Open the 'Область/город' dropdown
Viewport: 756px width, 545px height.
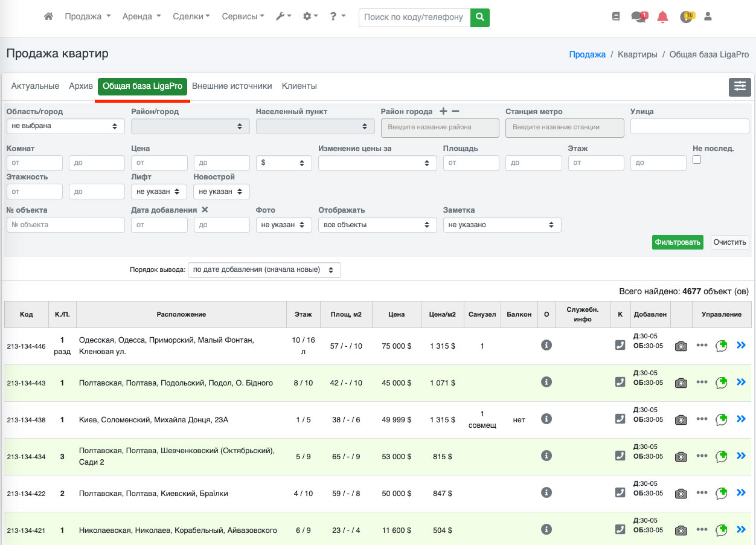coord(65,126)
